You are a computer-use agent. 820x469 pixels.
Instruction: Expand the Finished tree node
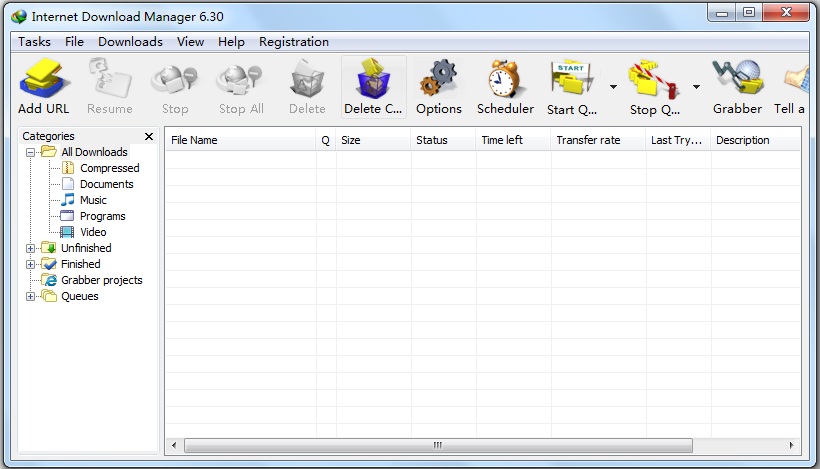(x=30, y=265)
